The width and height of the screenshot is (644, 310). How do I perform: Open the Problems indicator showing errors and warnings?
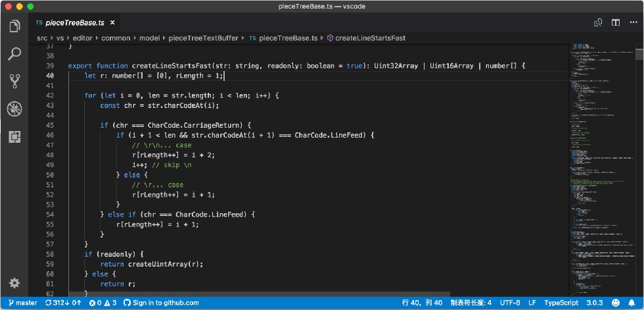(103, 303)
